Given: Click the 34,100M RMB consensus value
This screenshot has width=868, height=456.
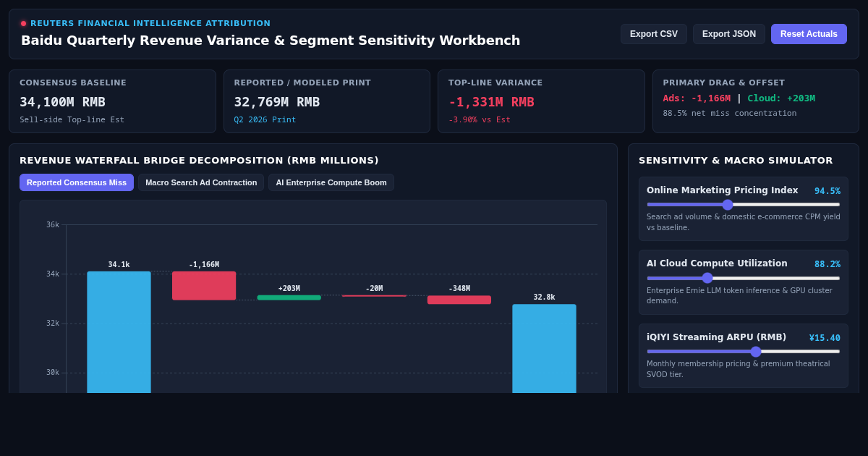Looking at the screenshot, I should (x=62, y=102).
